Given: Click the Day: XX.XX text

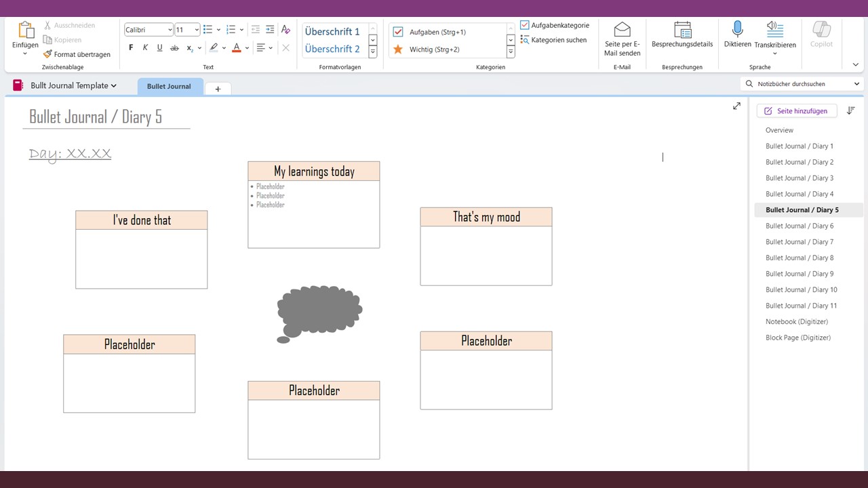Looking at the screenshot, I should [x=70, y=154].
